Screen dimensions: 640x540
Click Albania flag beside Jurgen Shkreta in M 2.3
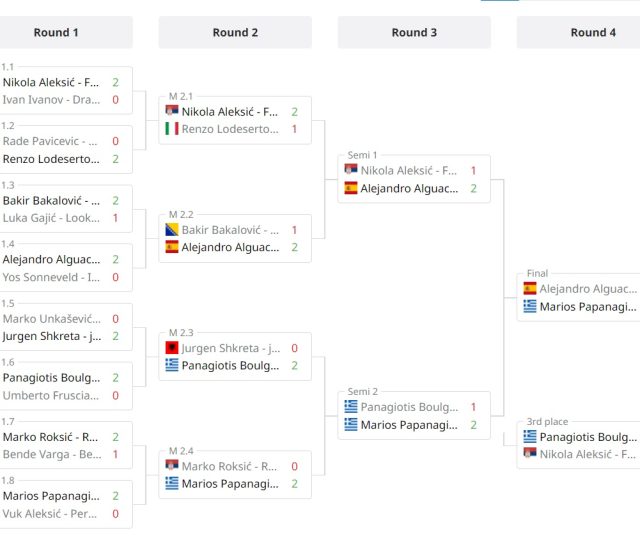click(x=172, y=347)
